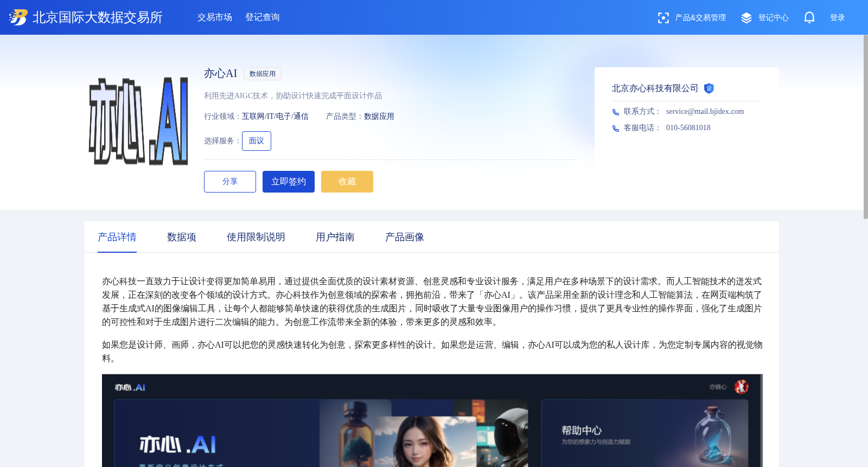Click the product type value 数据应用
The image size is (868, 467).
click(379, 117)
